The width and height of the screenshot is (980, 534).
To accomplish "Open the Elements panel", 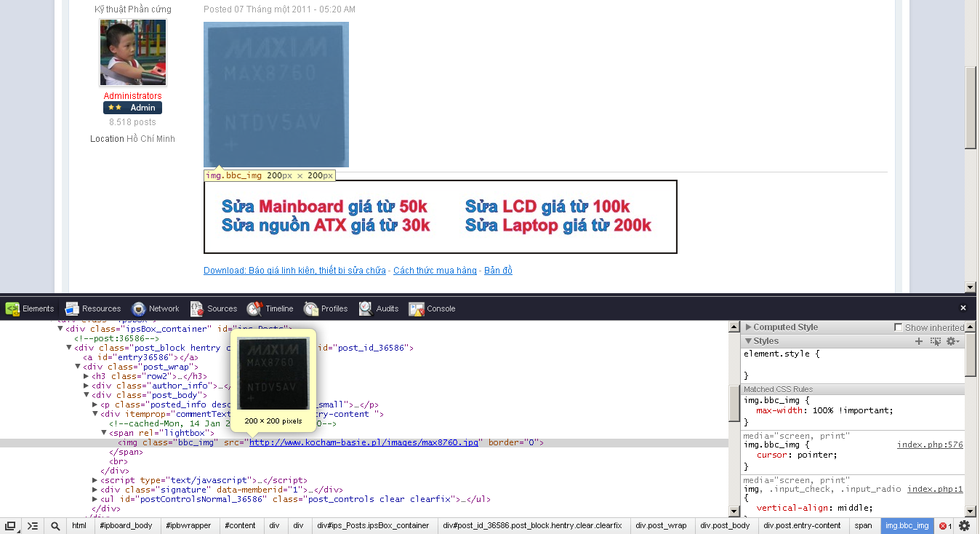I will 30,308.
